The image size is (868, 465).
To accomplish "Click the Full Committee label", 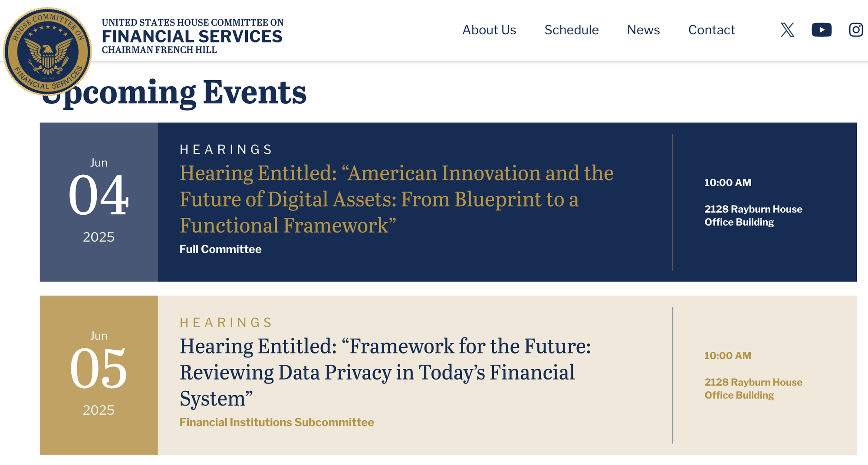I will [220, 249].
